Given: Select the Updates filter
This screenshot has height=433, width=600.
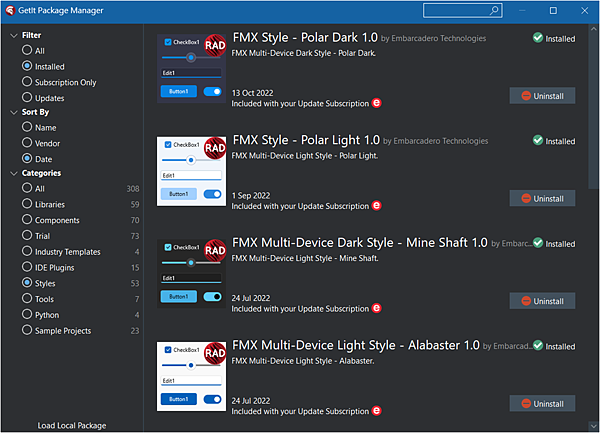Looking at the screenshot, I should point(27,97).
